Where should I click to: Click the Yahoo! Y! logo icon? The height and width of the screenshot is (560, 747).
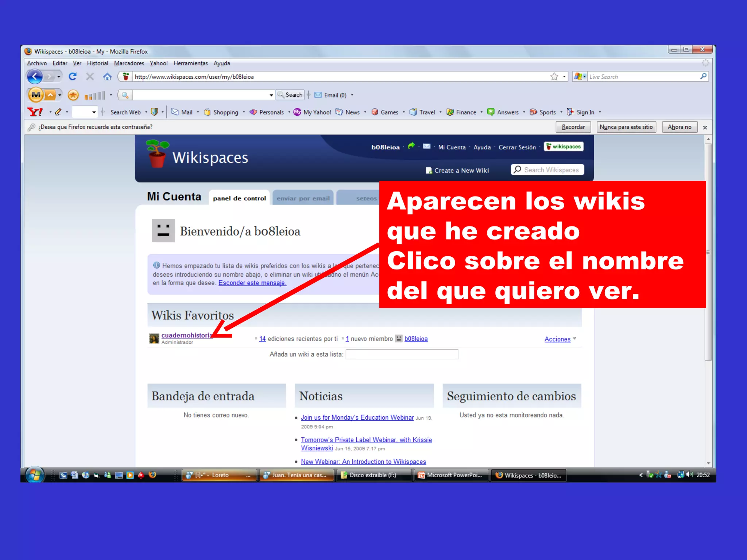[35, 112]
